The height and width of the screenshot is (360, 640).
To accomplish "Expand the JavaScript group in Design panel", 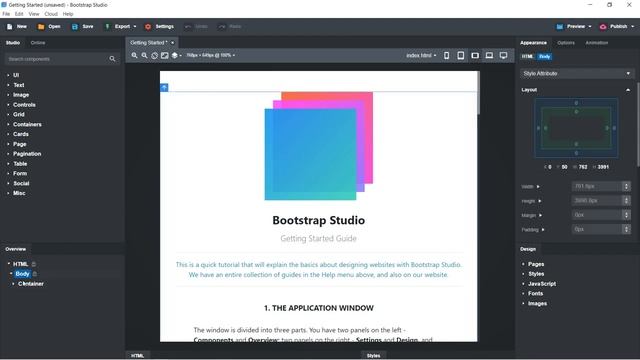I will pyautogui.click(x=542, y=284).
